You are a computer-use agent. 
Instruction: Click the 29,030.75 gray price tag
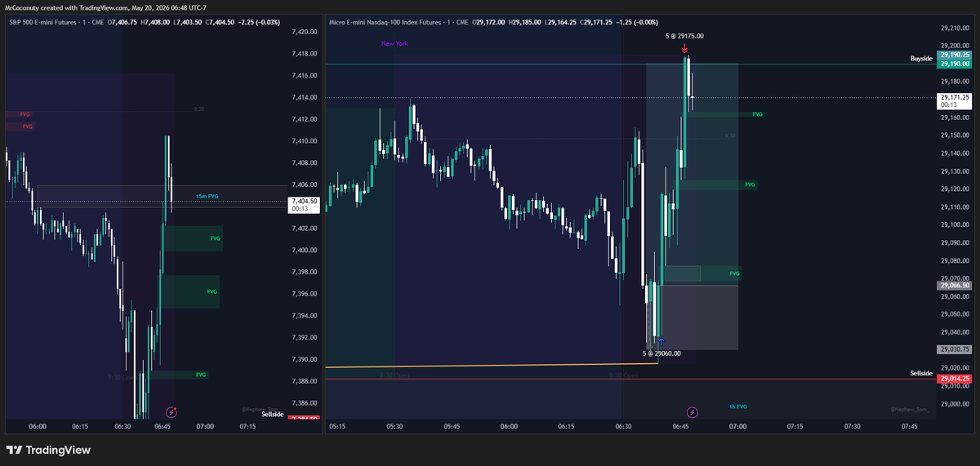coord(955,349)
